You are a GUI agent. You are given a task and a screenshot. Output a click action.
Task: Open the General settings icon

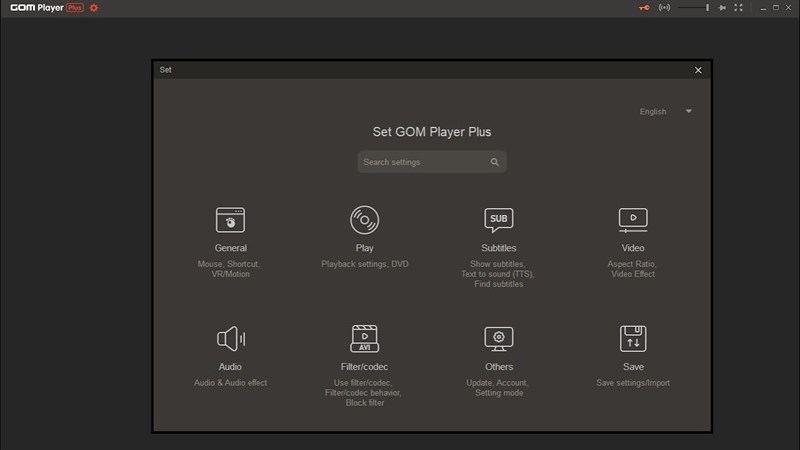230,220
